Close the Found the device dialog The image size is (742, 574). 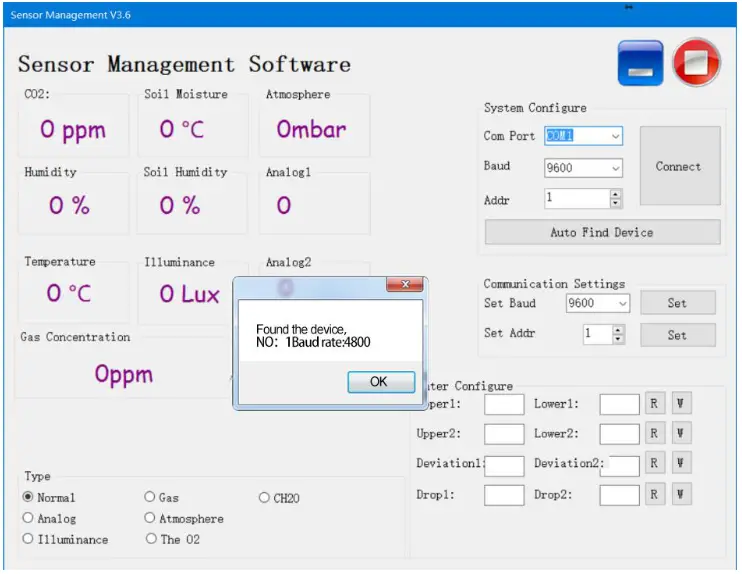tap(405, 284)
